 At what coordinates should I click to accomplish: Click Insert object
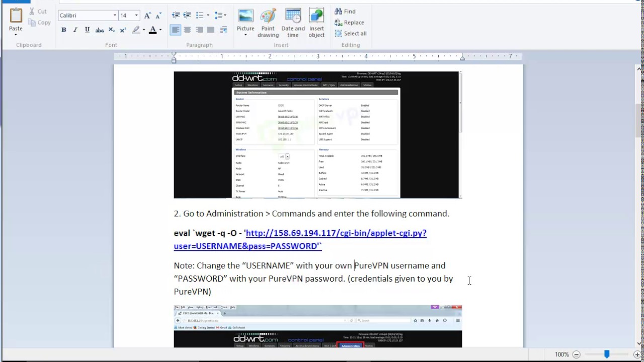coord(316,23)
